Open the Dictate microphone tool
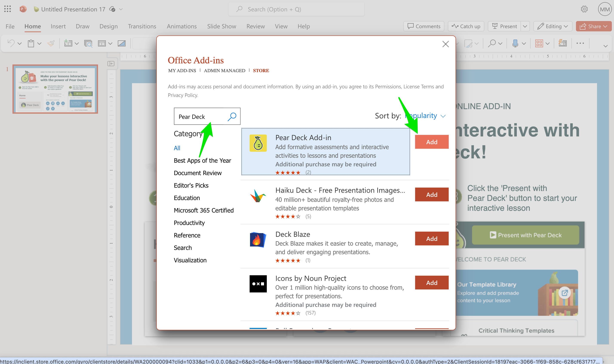The image size is (614, 364). pyautogui.click(x=515, y=43)
